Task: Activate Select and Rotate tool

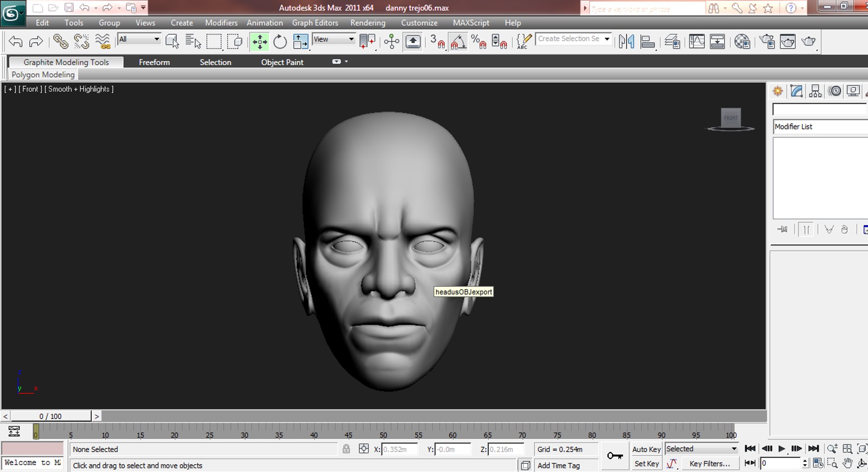Action: pos(280,42)
